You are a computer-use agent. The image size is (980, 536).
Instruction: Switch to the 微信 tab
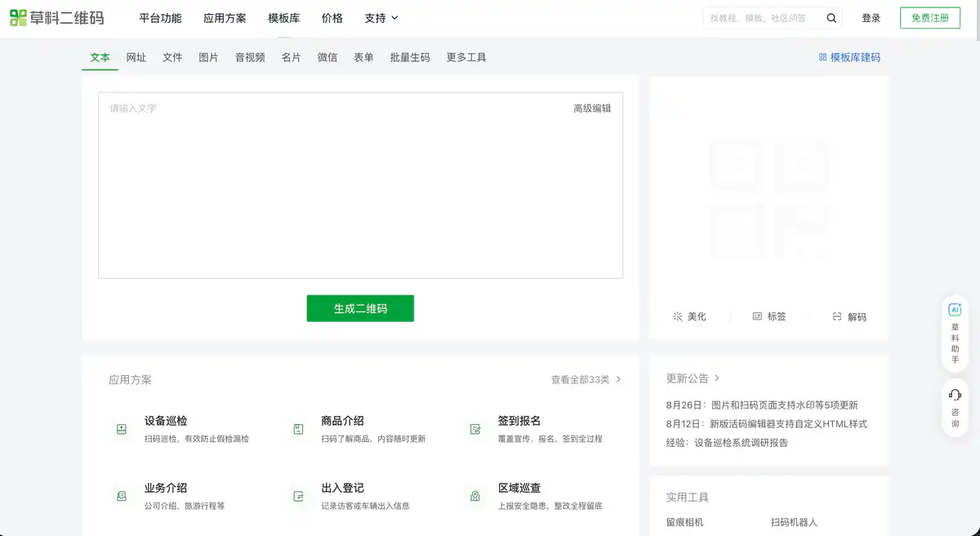tap(327, 57)
